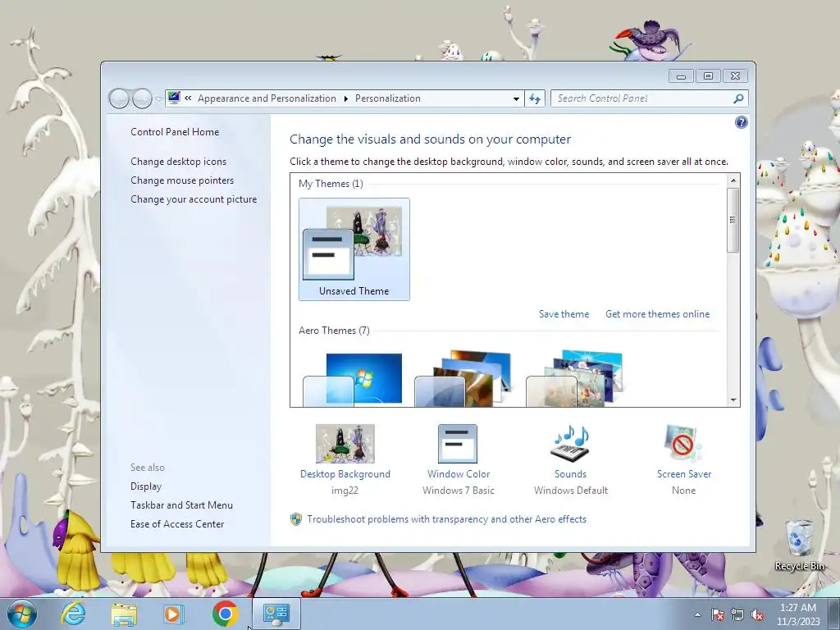840x630 pixels.
Task: Open the recent pages dropdown arrow
Action: pyautogui.click(x=158, y=99)
